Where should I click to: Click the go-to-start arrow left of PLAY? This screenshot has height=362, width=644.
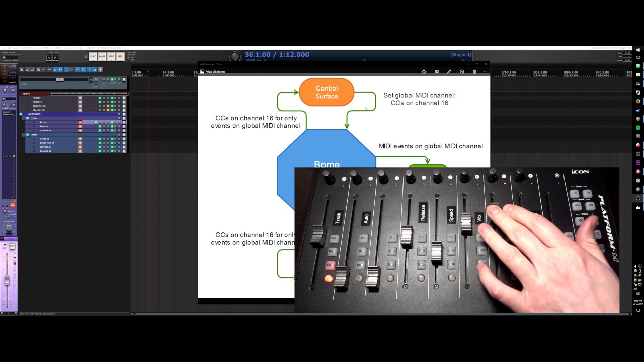click(x=49, y=58)
